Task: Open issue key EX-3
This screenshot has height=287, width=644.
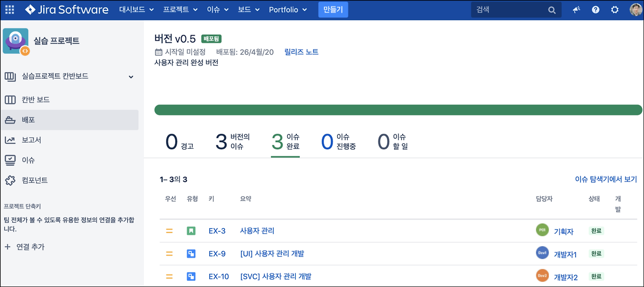Action: pos(217,231)
